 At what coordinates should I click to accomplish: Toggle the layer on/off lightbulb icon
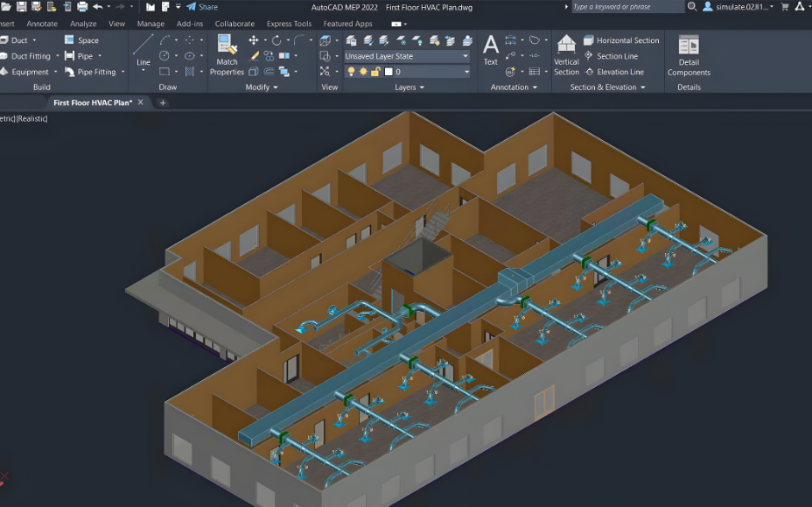[352, 72]
